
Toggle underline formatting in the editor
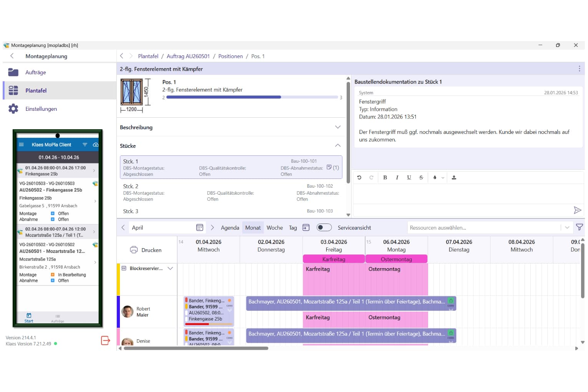pos(409,178)
